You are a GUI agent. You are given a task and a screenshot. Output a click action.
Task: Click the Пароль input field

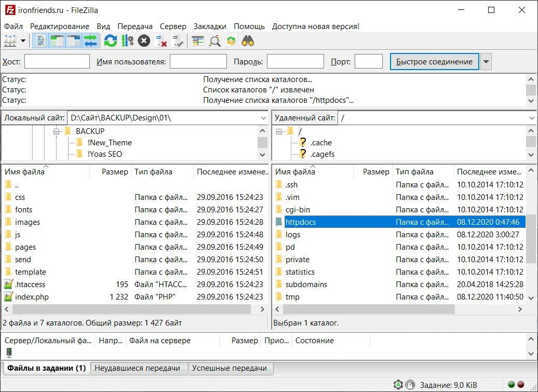(295, 61)
